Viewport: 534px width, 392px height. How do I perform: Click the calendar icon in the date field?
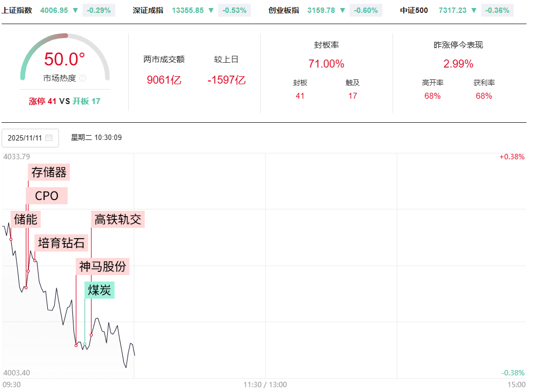tap(49, 138)
